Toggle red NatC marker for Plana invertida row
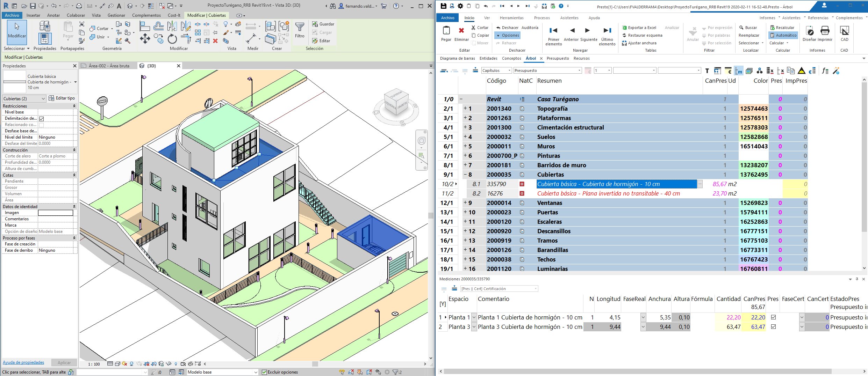Viewport: 868px width, 376px height. tap(522, 193)
